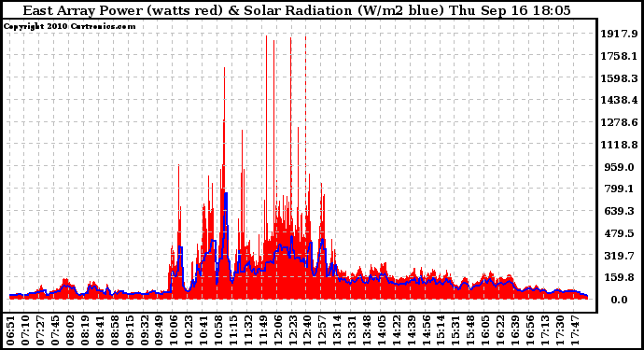Click the chart title text at the top

pyautogui.click(x=297, y=10)
